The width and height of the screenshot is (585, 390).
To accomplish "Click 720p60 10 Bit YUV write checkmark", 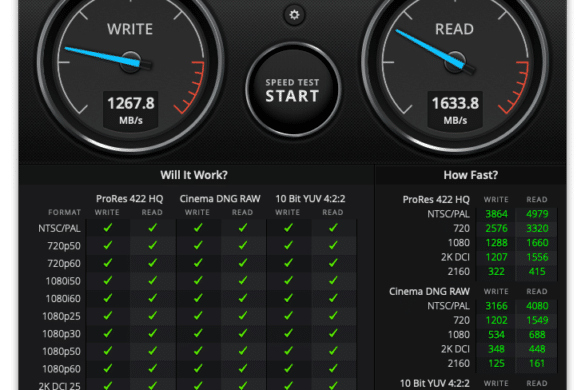I will point(288,263).
